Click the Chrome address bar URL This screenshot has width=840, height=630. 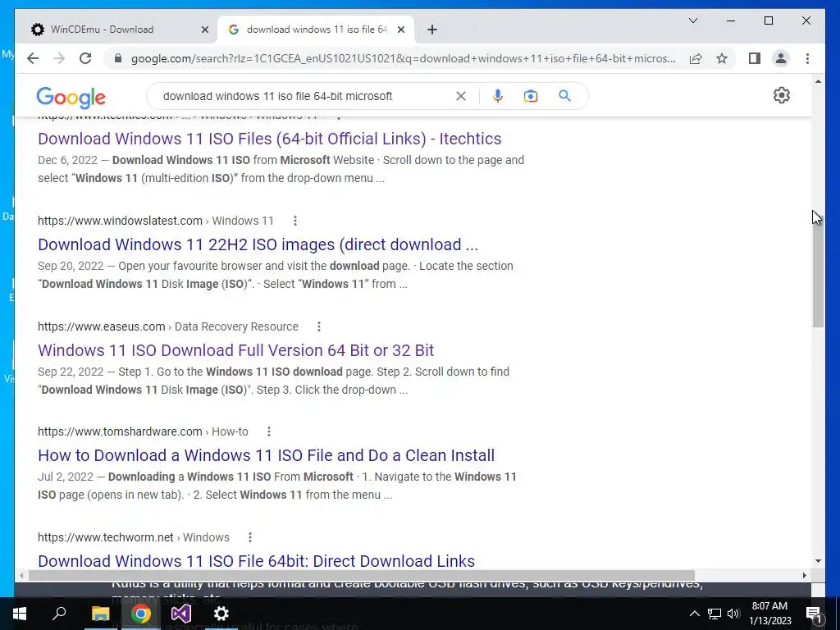click(403, 58)
